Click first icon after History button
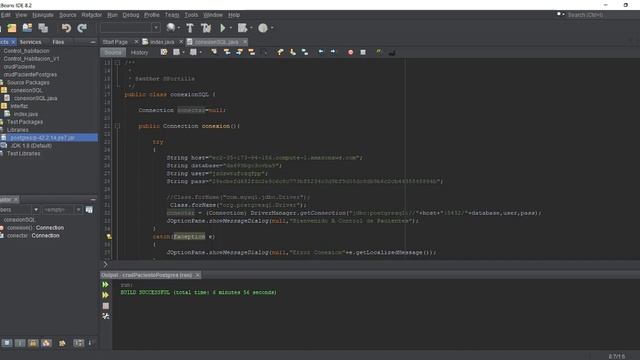The height and width of the screenshot is (360, 640). 164,52
